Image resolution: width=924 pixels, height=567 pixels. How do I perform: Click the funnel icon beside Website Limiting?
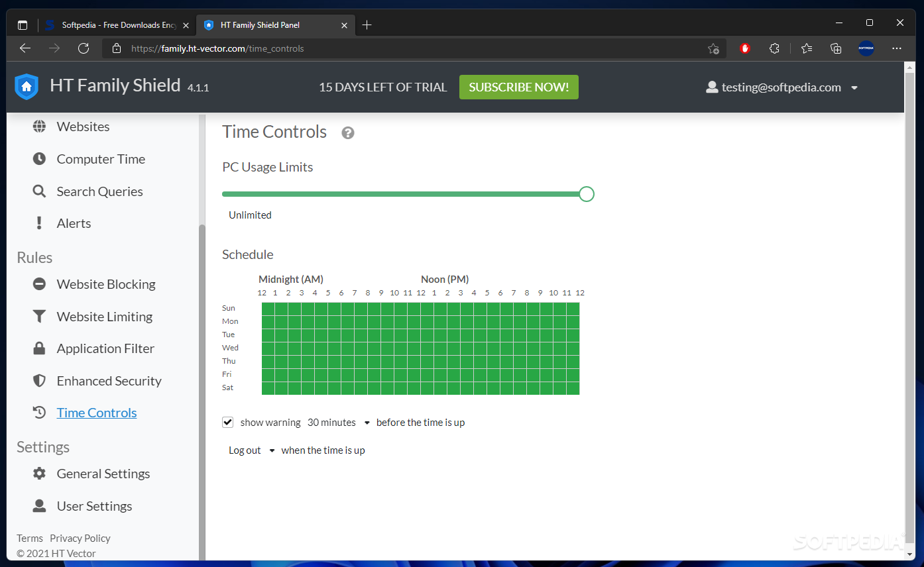pyautogui.click(x=40, y=317)
